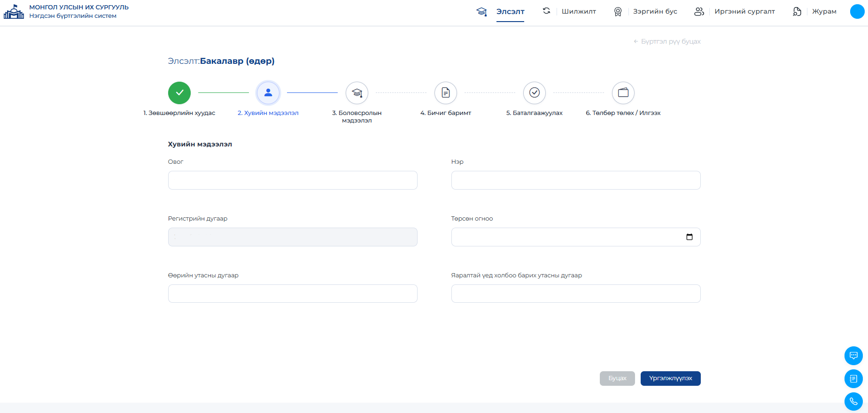Image resolution: width=868 pixels, height=413 pixels.
Task: Click the award badge icon beside Зэргийн бус
Action: tap(618, 12)
